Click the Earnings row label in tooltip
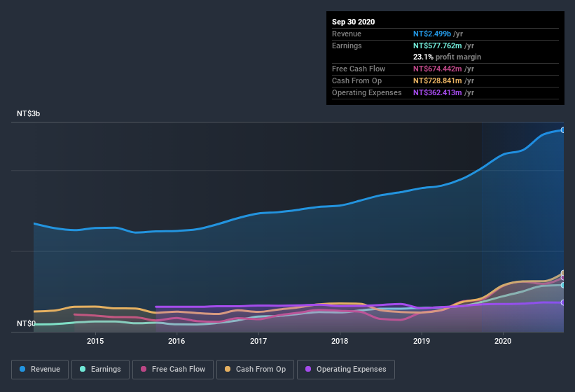Screen dimensions: 575x392 (x=347, y=45)
